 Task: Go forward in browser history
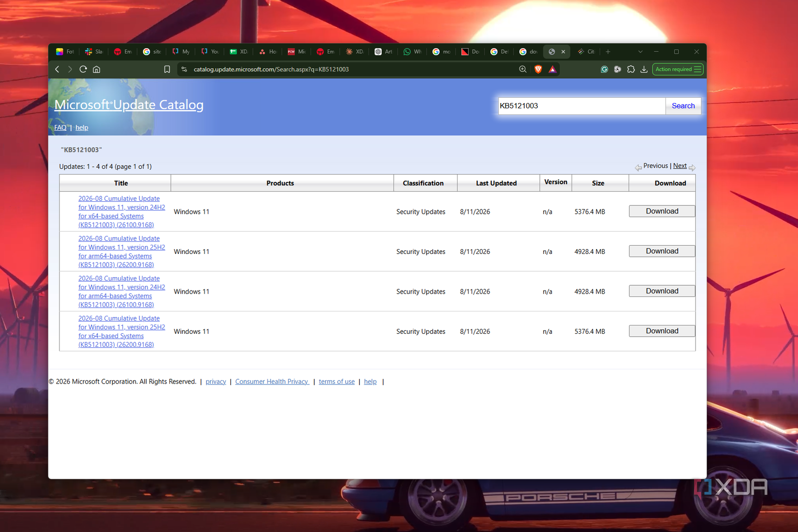(x=70, y=69)
